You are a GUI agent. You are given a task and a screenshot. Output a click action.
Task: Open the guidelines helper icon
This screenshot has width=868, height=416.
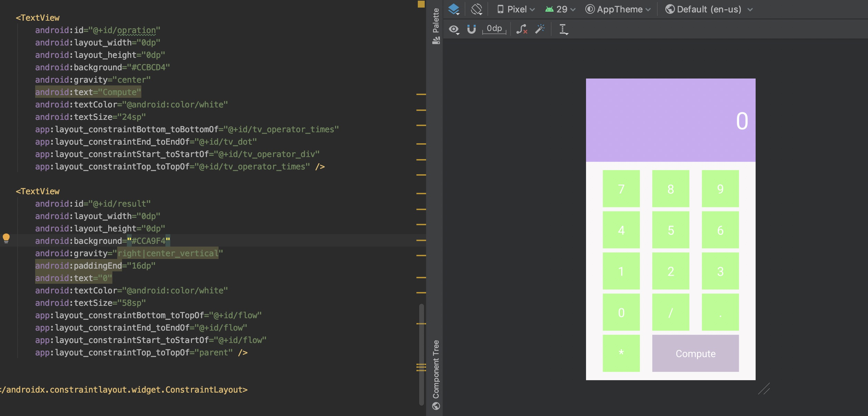564,30
